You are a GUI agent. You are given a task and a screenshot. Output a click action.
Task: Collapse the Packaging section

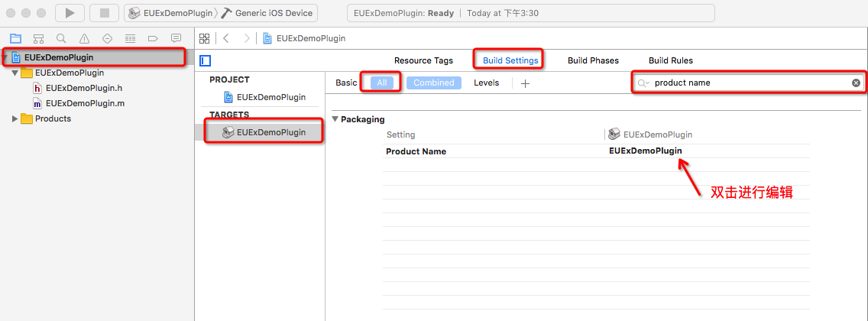coord(335,119)
